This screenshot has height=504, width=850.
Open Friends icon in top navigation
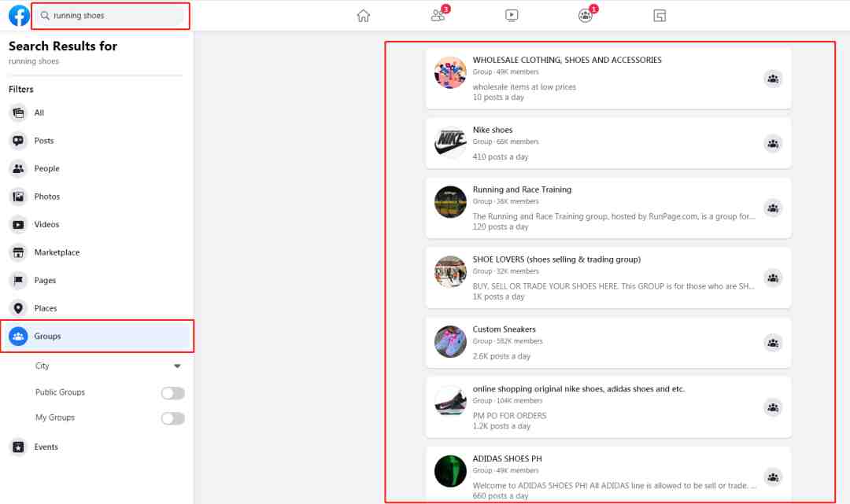438,15
